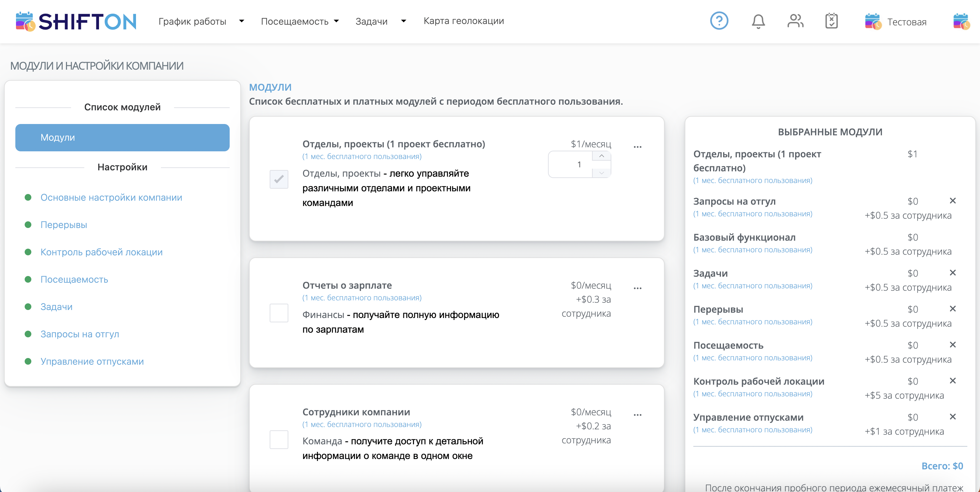Go to Карта геолокации
980x492 pixels.
(x=464, y=21)
